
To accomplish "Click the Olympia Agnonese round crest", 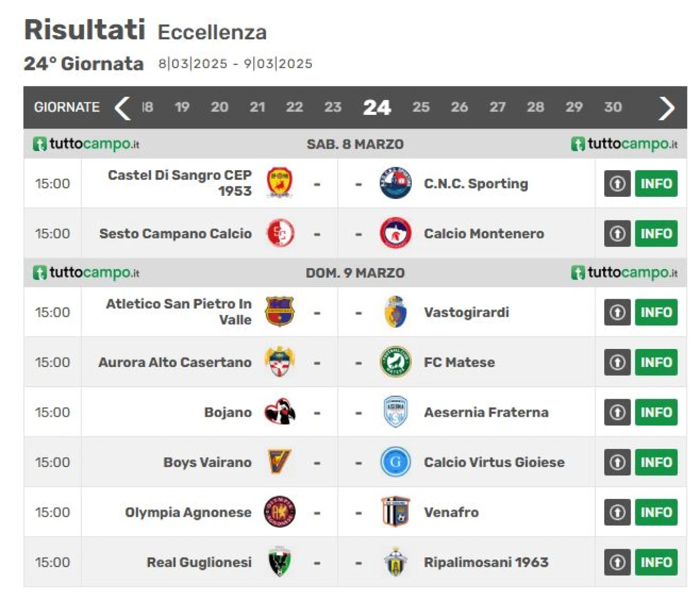I will coord(280,512).
